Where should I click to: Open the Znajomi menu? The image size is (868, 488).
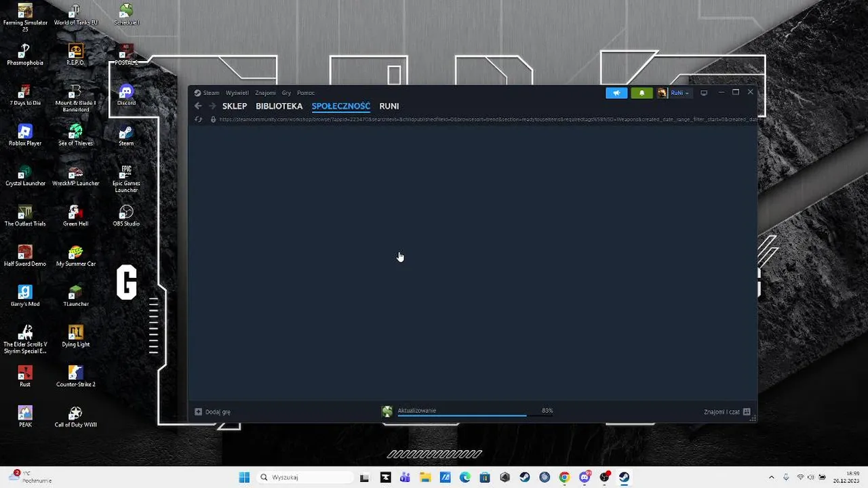pos(265,93)
